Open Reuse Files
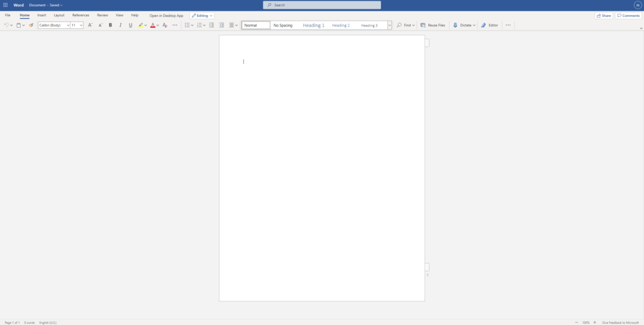This screenshot has height=325, width=644. pyautogui.click(x=433, y=25)
